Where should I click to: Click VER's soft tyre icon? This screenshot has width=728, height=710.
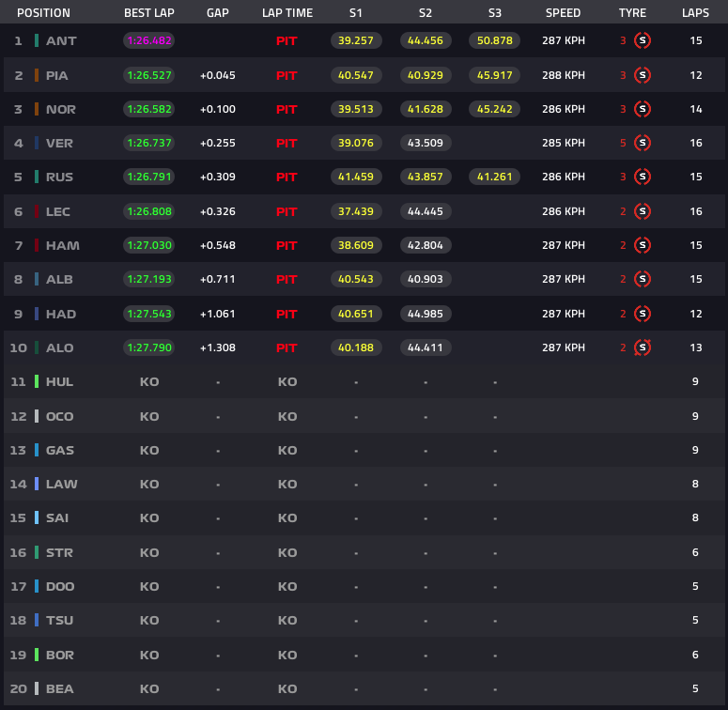(643, 143)
